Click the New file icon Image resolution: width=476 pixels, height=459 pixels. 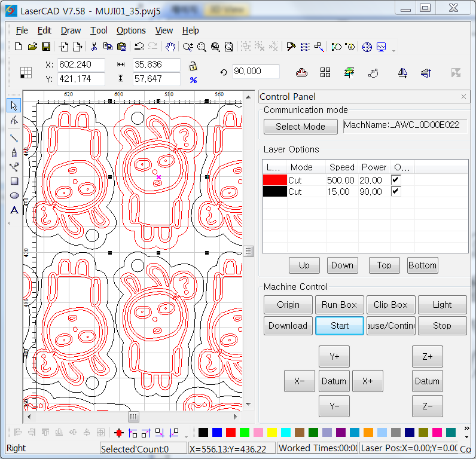point(18,47)
